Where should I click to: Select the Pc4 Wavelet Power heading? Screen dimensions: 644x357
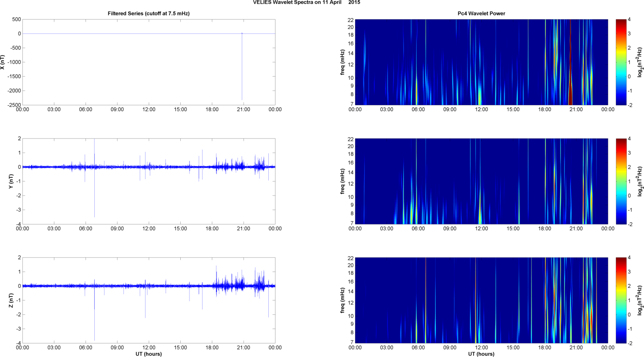click(x=481, y=13)
